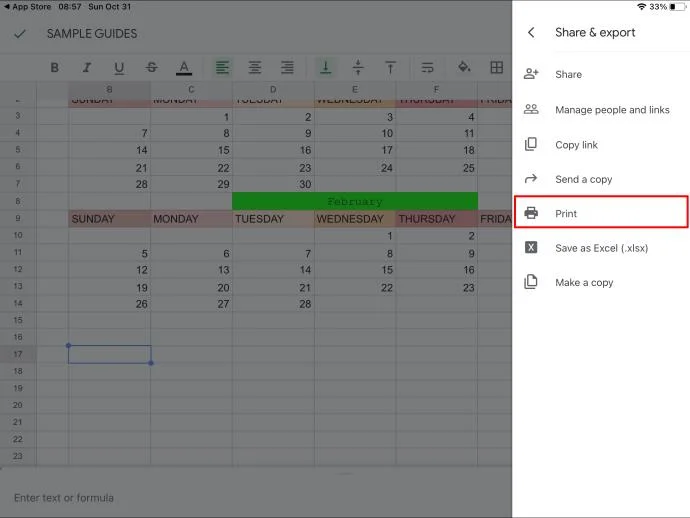
Task: Open Manage people and links
Action: pos(601,109)
